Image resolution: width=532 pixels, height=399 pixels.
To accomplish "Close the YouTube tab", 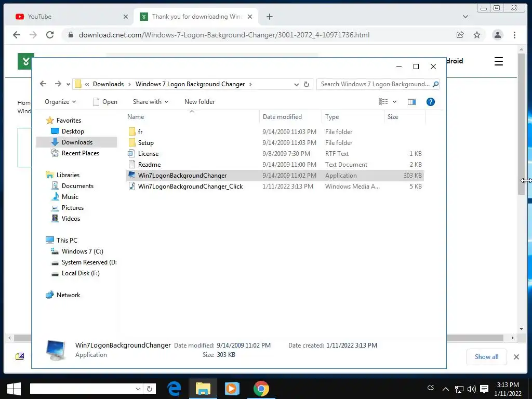I will (x=126, y=17).
